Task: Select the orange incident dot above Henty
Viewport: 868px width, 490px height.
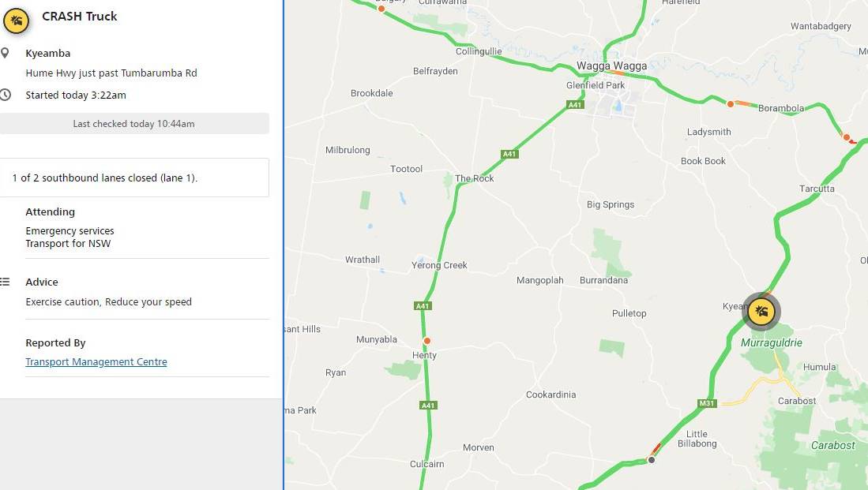Action: pyautogui.click(x=426, y=341)
